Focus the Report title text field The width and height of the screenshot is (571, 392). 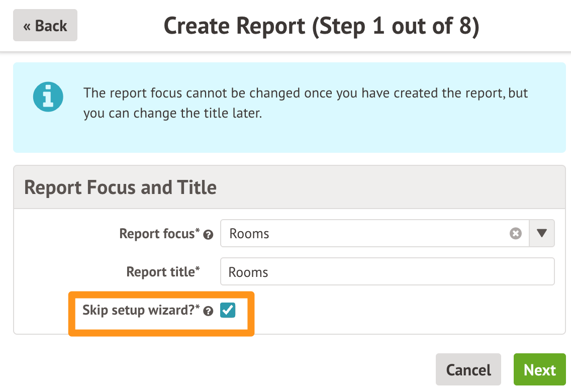387,272
